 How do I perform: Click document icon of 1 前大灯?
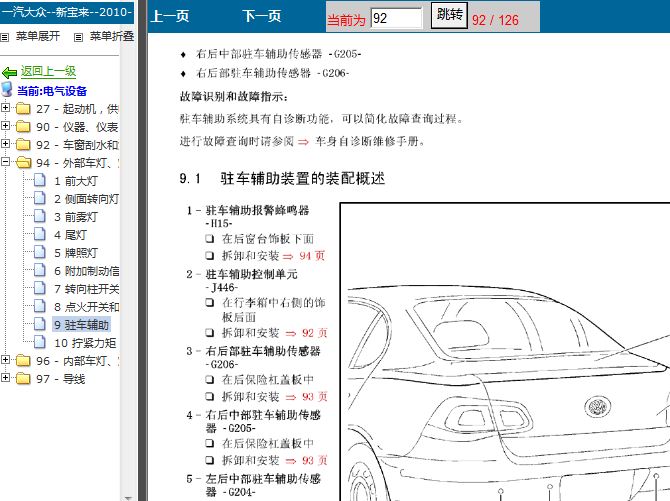point(40,180)
